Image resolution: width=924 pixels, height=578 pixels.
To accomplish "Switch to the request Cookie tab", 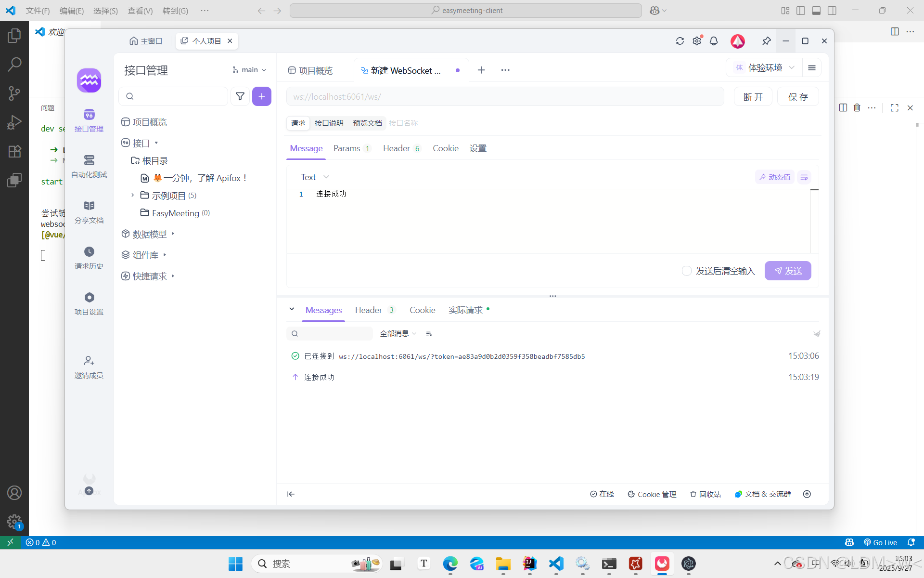I will click(x=446, y=148).
